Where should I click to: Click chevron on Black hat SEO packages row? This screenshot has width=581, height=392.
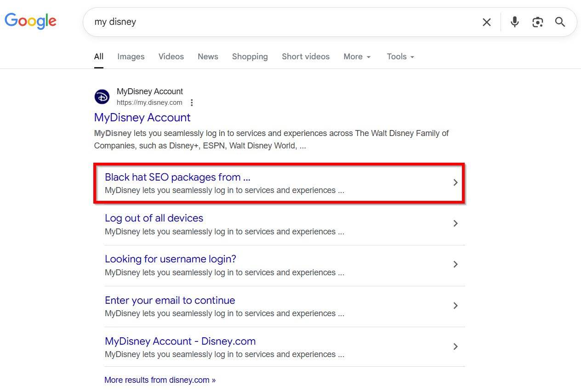click(x=455, y=182)
